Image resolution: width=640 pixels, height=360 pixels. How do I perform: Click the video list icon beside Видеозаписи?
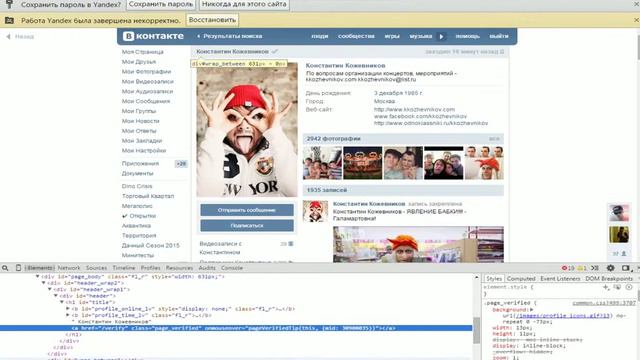tap(291, 244)
